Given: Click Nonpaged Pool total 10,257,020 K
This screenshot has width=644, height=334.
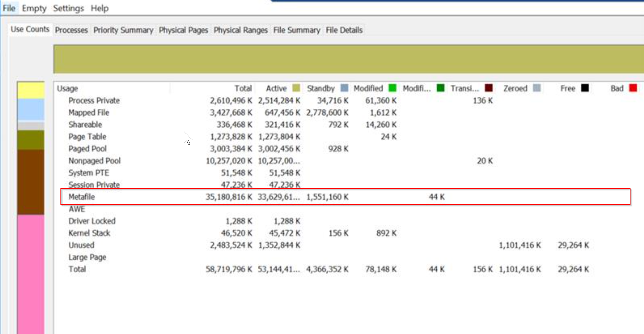Looking at the screenshot, I should [229, 161].
